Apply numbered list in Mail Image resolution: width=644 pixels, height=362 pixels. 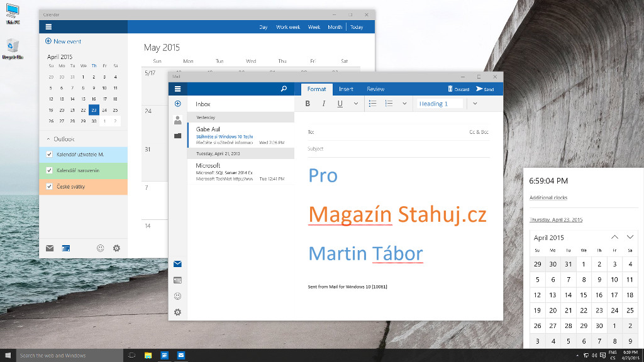389,104
